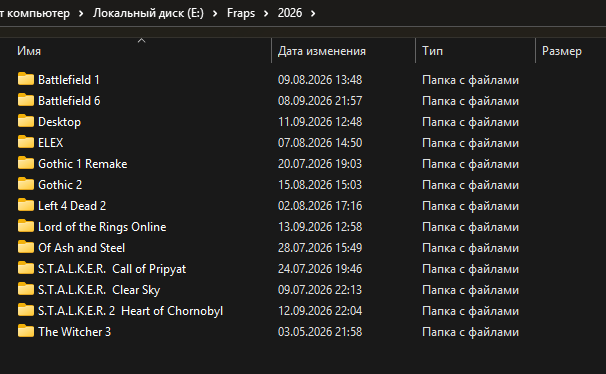Select The Witcher 3 folder icon
The image size is (606, 374).
(26, 331)
